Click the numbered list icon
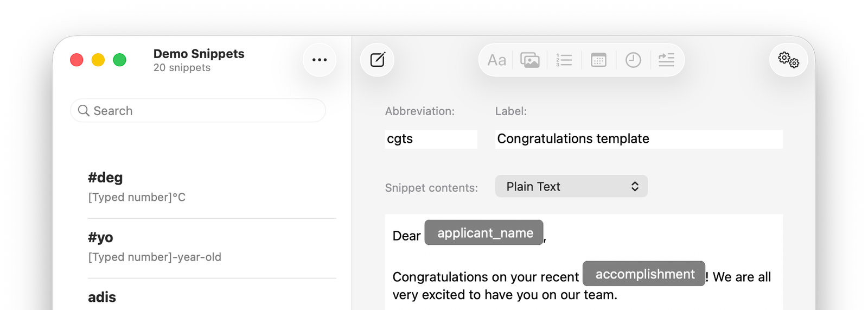The image size is (868, 310). point(564,60)
